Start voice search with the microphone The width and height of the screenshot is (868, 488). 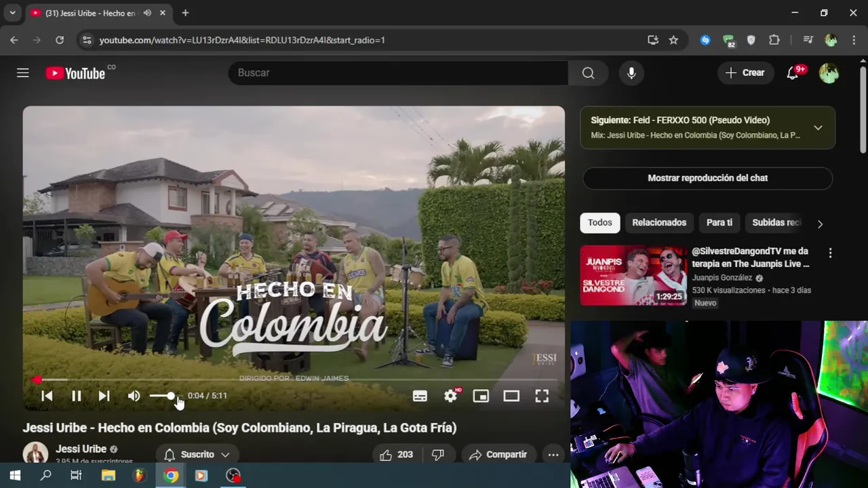tap(631, 73)
